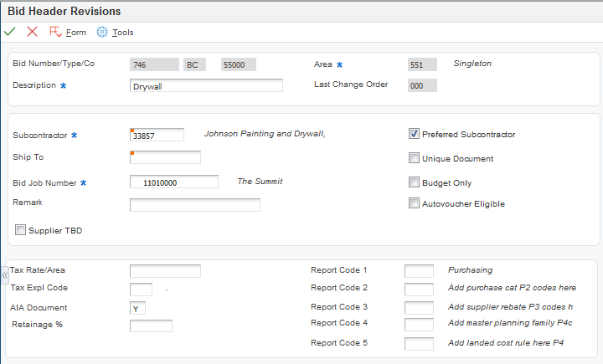Click the green checkmark OK icon
Image resolution: width=603 pixels, height=364 pixels.
10,32
